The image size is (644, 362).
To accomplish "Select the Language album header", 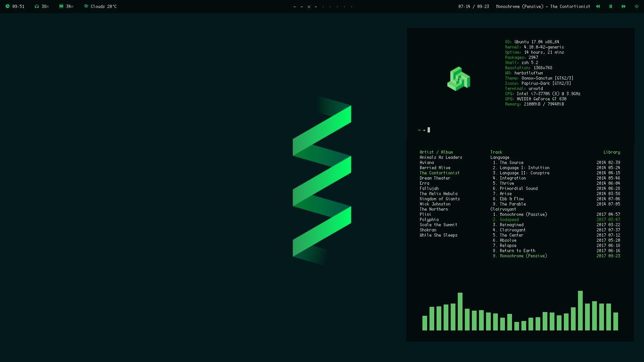I will point(500,157).
